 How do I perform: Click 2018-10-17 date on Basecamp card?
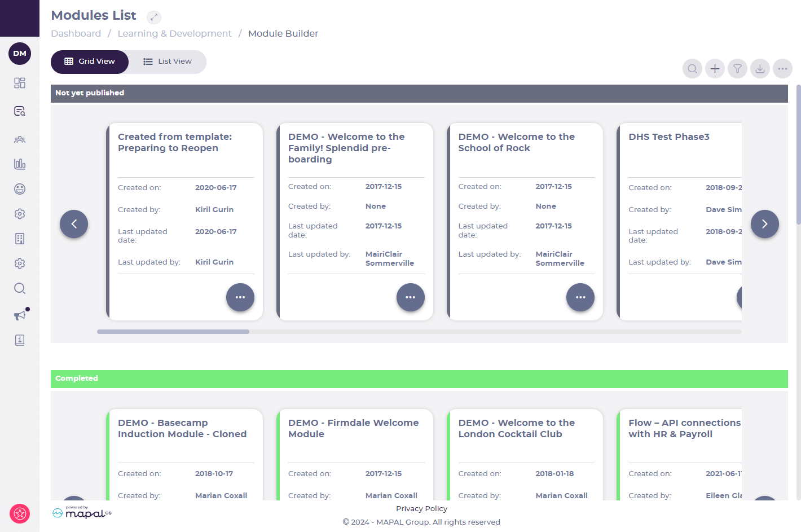pos(214,473)
